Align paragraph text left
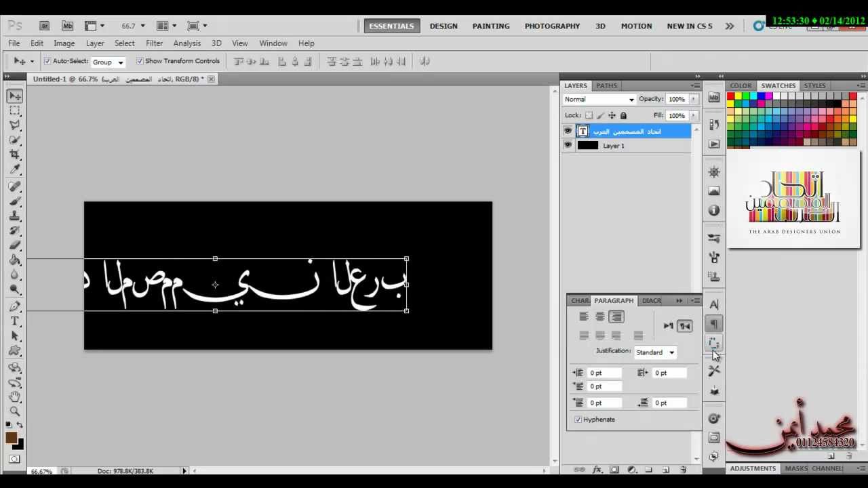The image size is (868, 488). click(584, 317)
